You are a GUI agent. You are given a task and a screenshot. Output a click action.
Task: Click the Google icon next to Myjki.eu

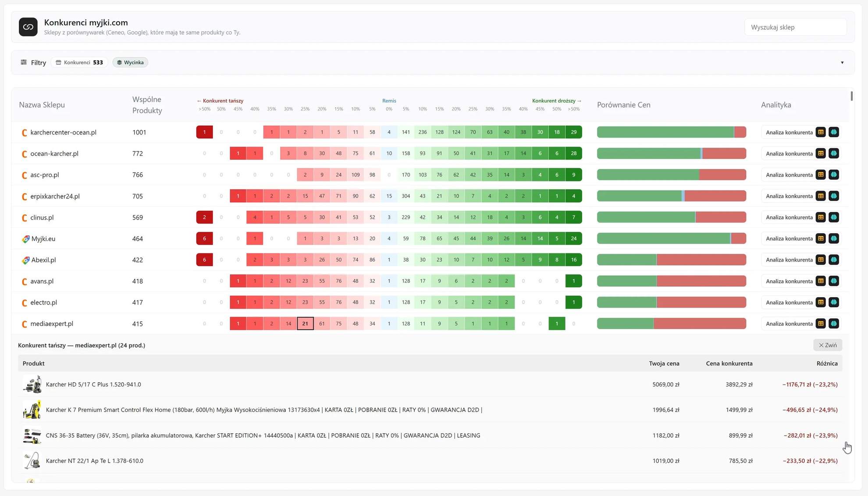pyautogui.click(x=25, y=239)
